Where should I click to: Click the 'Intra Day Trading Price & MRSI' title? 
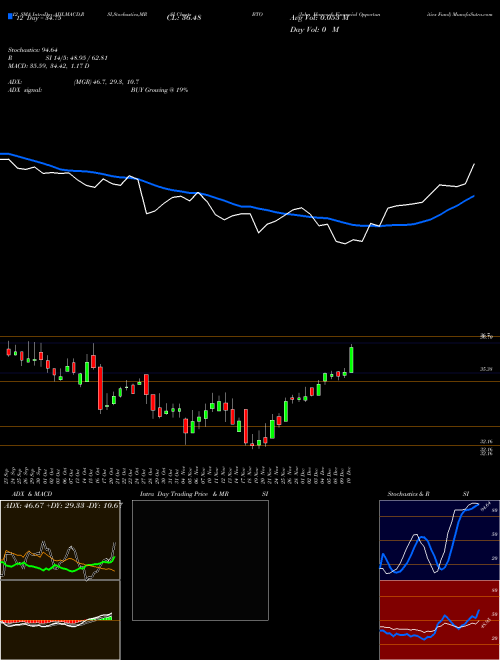tap(204, 494)
